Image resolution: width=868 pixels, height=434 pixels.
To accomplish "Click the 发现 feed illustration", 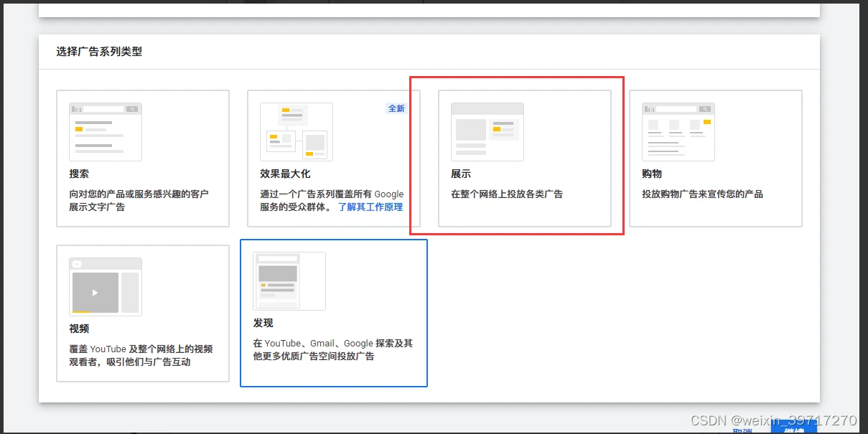I will tap(289, 281).
